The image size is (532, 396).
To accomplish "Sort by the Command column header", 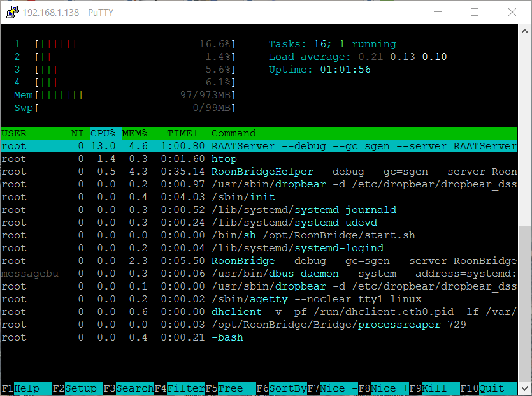I will (234, 133).
